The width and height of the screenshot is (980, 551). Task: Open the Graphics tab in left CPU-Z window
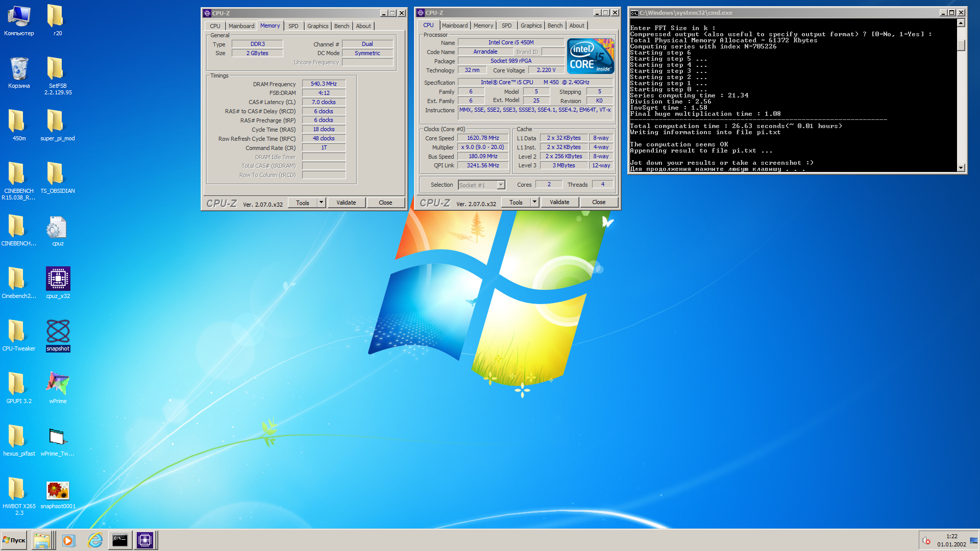[x=317, y=26]
